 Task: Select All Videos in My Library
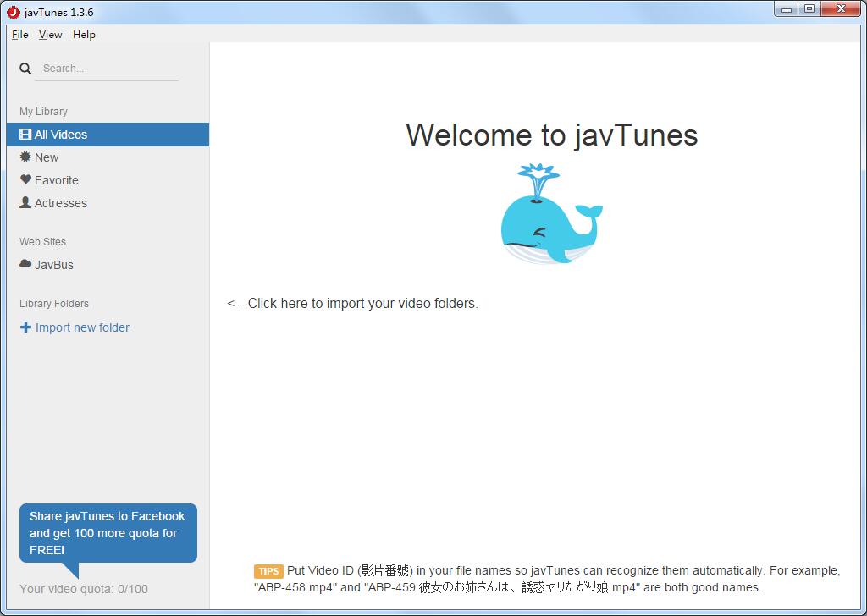pyautogui.click(x=108, y=135)
